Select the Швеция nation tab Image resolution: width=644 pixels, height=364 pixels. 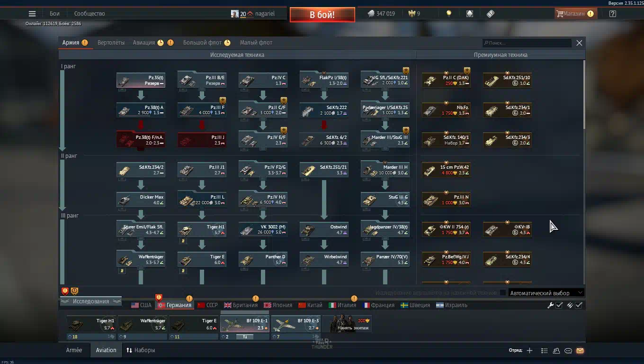415,305
